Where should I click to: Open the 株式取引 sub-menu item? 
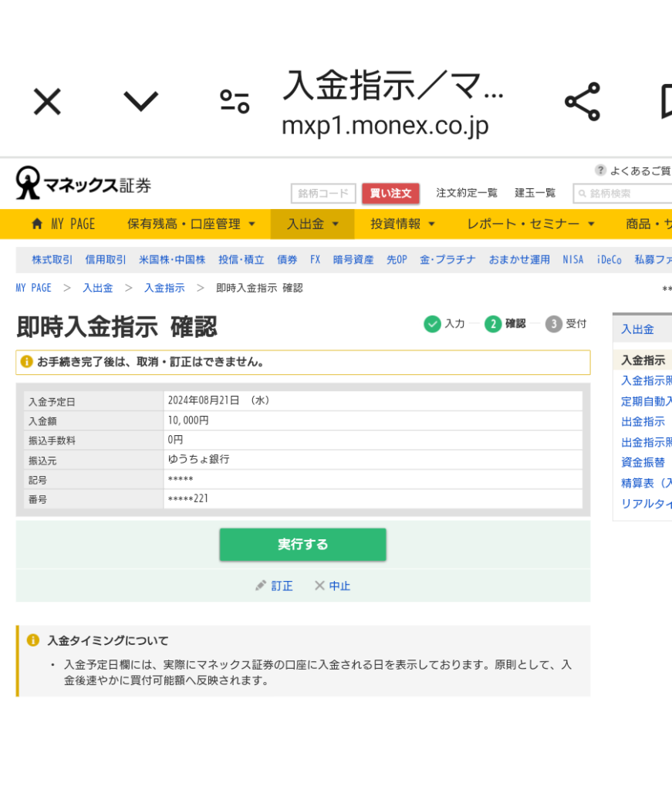(52, 260)
